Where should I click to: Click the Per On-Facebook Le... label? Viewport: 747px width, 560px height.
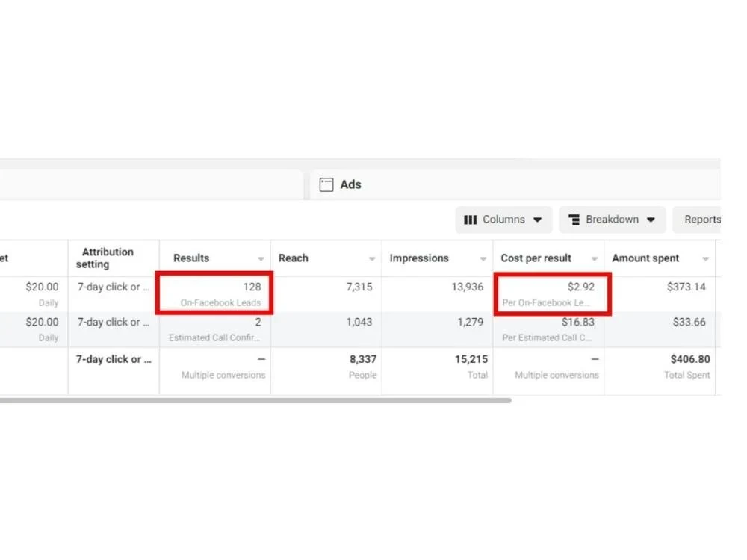click(546, 302)
